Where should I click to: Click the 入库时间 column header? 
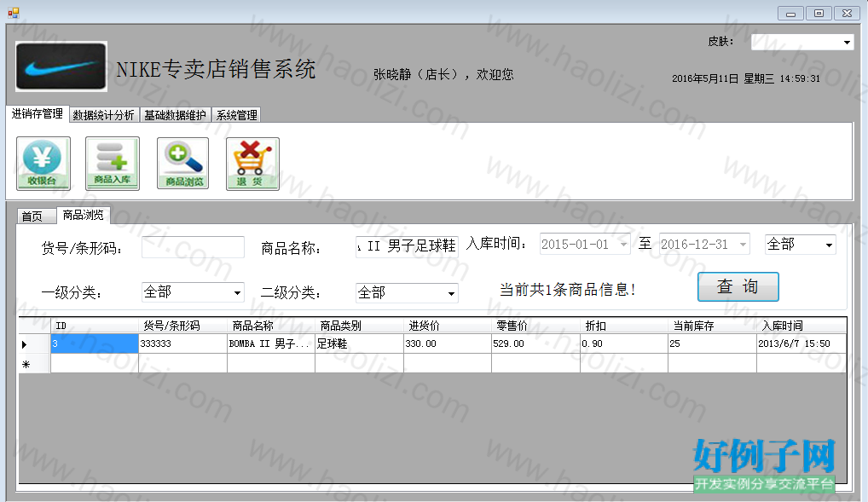coord(801,326)
